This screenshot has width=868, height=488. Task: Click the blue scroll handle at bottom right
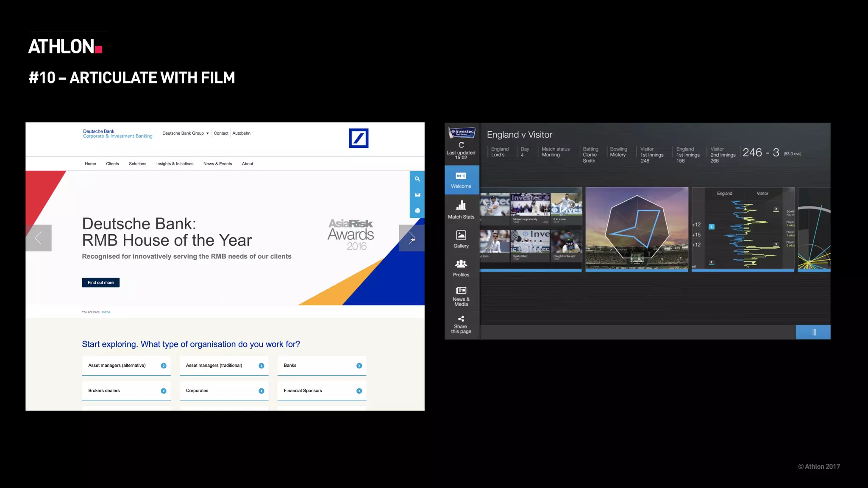813,332
